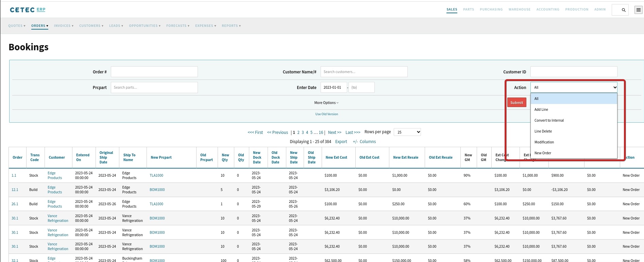Sort by Order column header
Image resolution: width=644 pixels, height=262 pixels.
click(17, 157)
